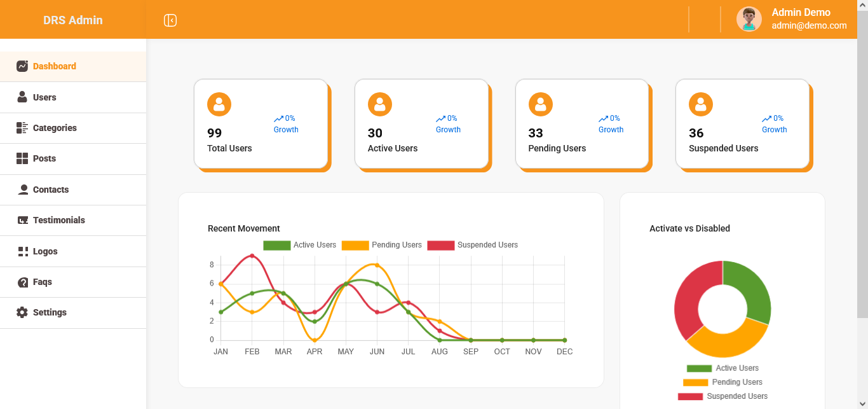
Task: Click the Settings gear icon
Action: point(22,312)
